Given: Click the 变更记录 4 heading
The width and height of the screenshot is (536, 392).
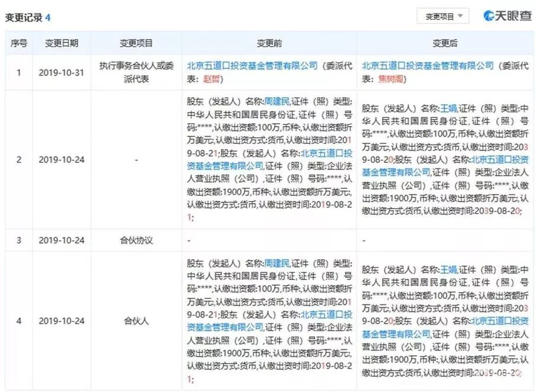Looking at the screenshot, I should (28, 17).
